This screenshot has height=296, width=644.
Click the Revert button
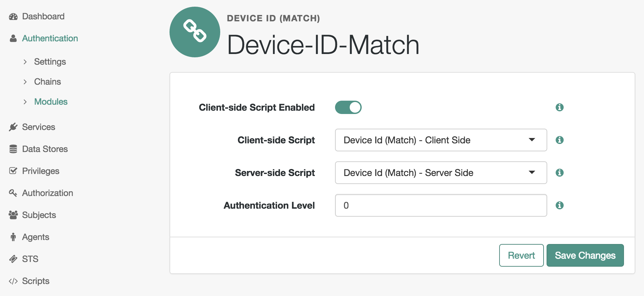(x=521, y=255)
